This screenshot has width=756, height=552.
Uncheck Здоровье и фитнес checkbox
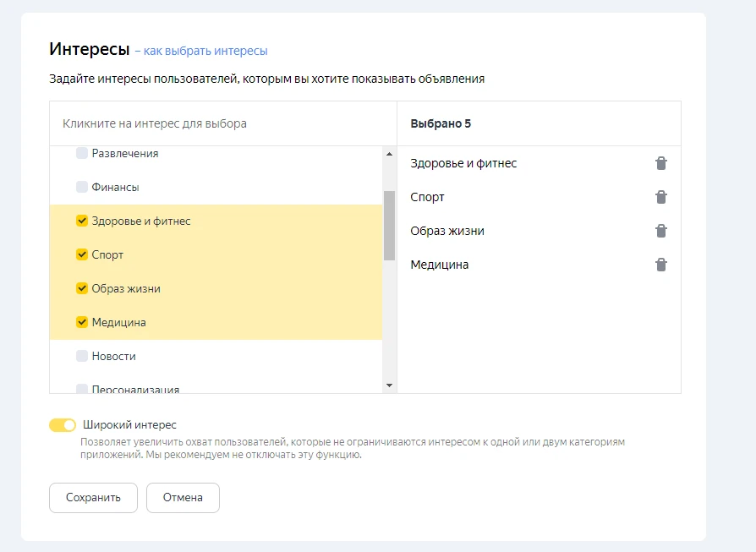point(82,221)
